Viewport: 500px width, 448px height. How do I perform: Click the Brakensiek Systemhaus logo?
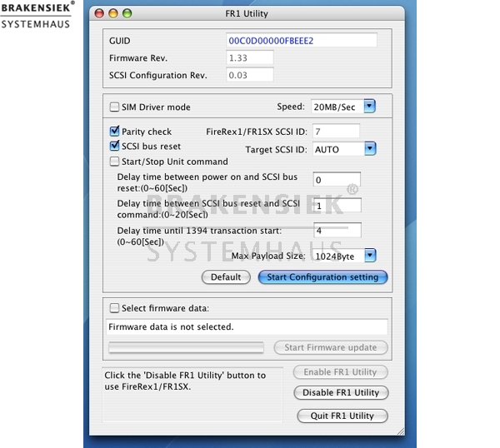pos(37,15)
